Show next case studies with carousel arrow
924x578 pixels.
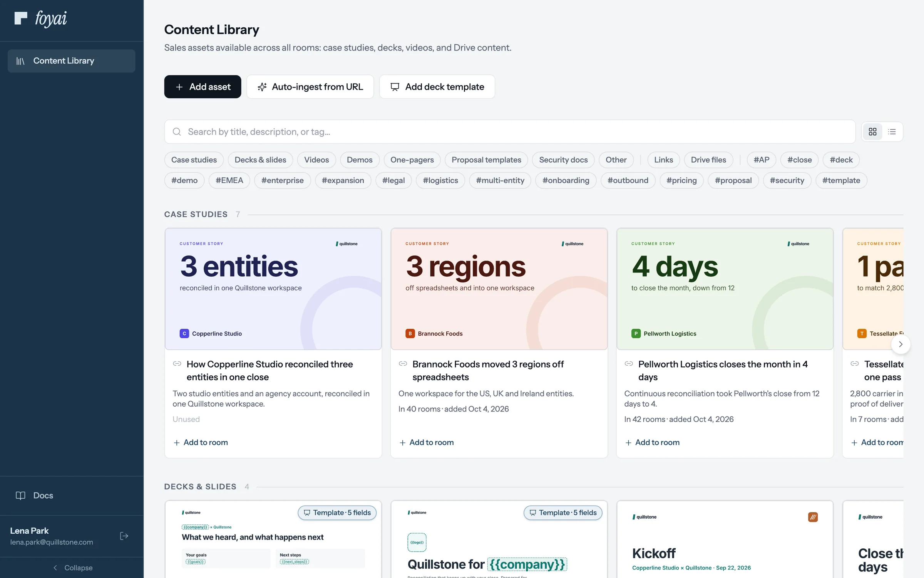click(901, 344)
